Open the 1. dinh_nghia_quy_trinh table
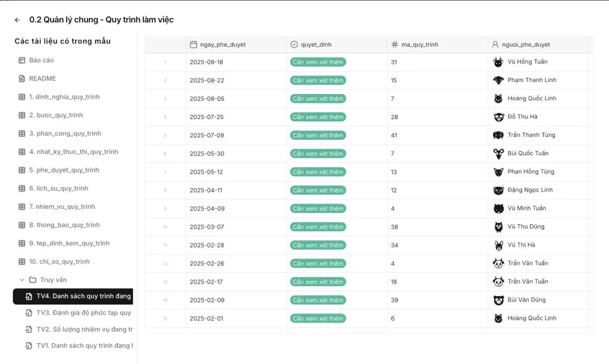 64,97
